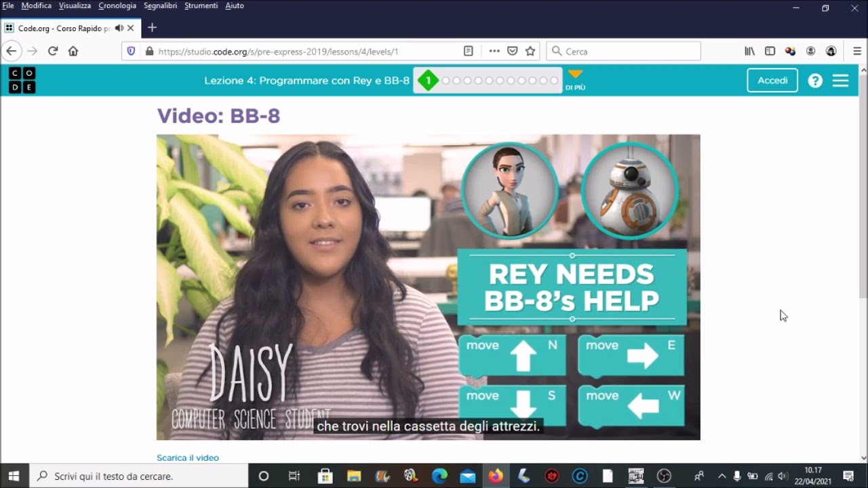Open OBS Studio from taskbar

(664, 476)
